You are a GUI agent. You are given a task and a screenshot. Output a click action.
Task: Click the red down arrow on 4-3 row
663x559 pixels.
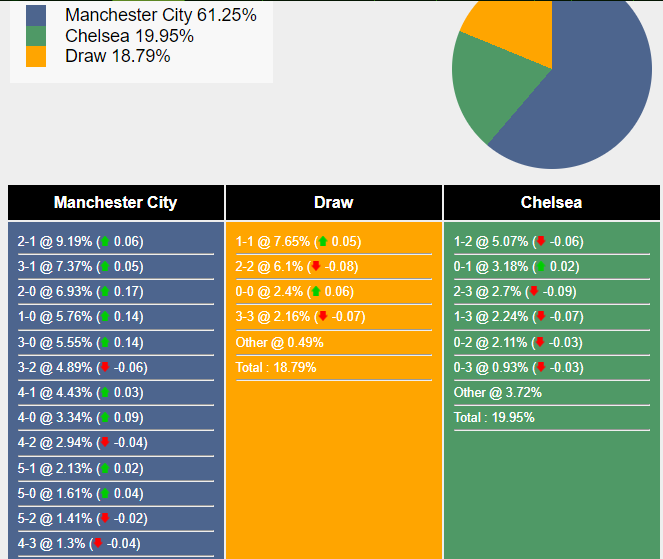(x=98, y=543)
